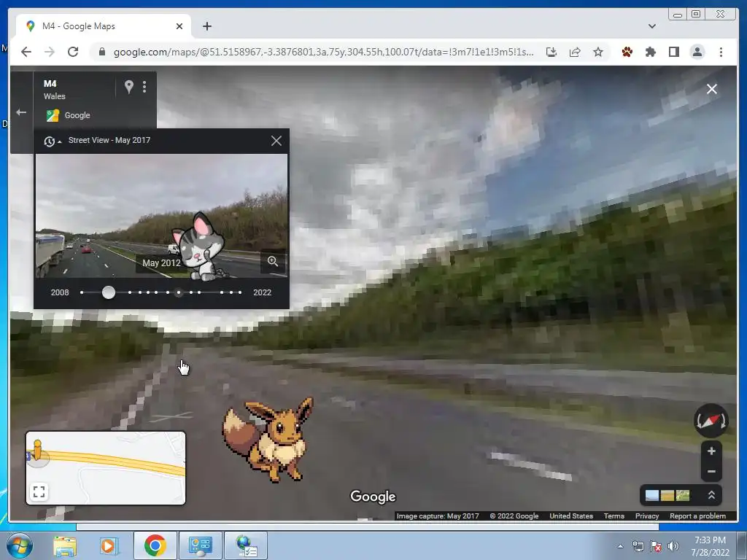Open Windows Media Player taskbar icon
This screenshot has height=560, width=747.
point(108,545)
